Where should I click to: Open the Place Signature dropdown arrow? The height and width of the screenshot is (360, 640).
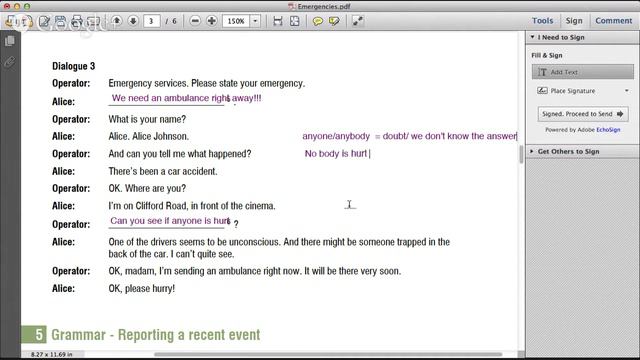tap(627, 91)
